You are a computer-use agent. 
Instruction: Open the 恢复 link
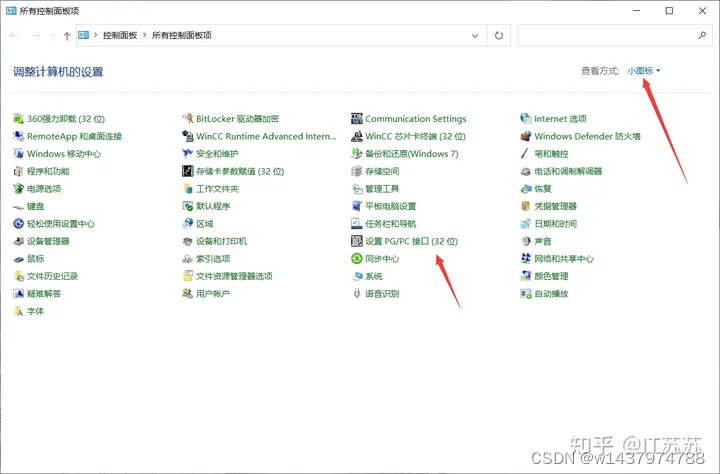point(543,189)
